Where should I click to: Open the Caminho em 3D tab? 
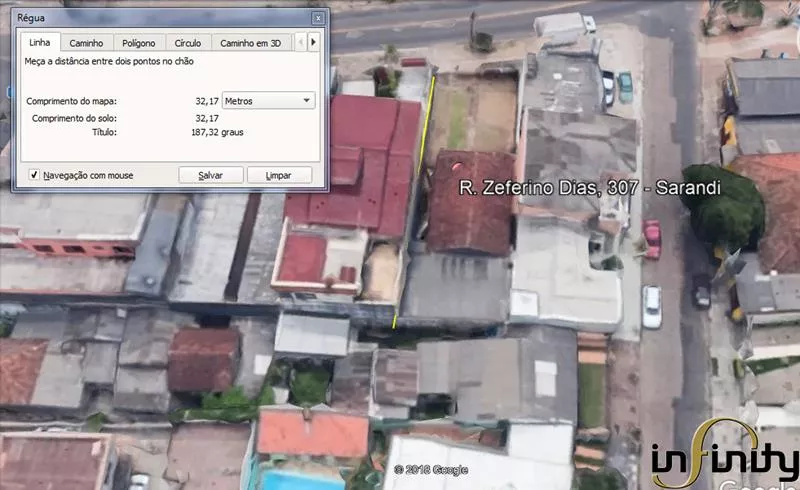point(250,43)
